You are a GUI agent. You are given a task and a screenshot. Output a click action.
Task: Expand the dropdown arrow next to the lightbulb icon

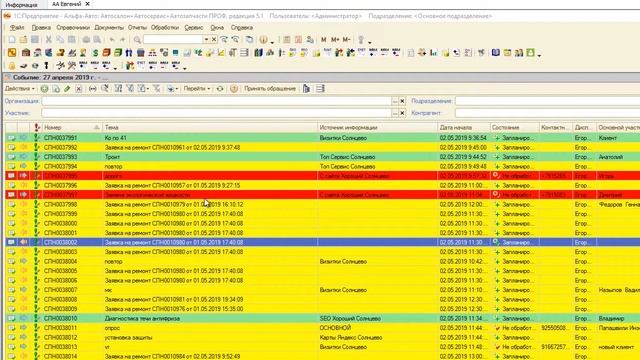[370, 42]
